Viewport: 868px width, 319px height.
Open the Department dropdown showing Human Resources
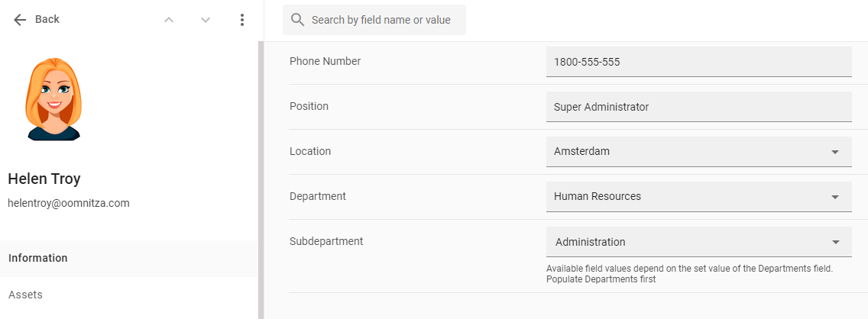698,197
